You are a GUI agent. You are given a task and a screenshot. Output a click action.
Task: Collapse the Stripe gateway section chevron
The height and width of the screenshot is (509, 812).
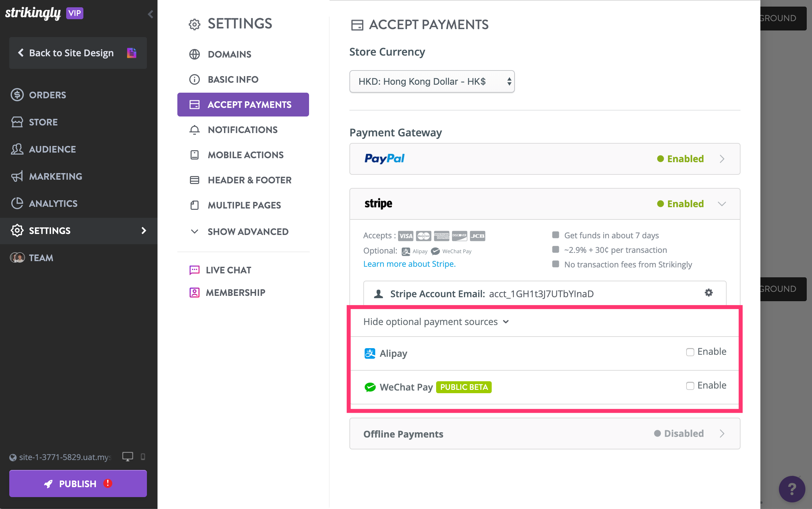(x=721, y=204)
